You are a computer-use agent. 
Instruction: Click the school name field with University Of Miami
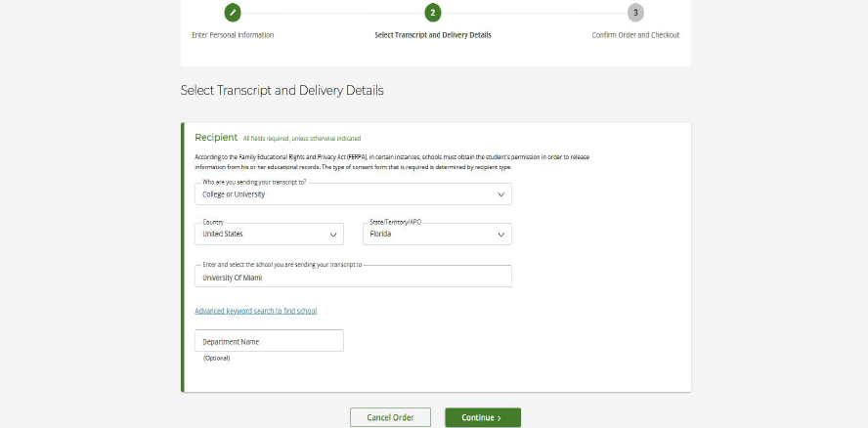pos(353,277)
